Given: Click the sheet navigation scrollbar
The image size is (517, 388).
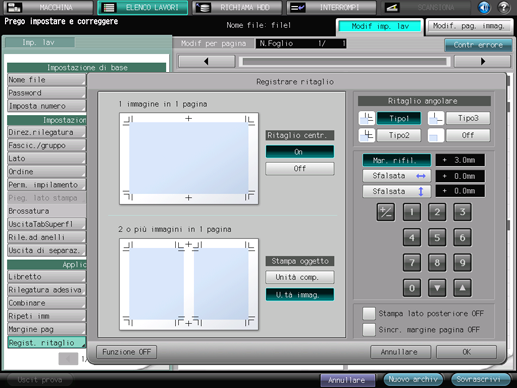Looking at the screenshot, I should pos(344,61).
